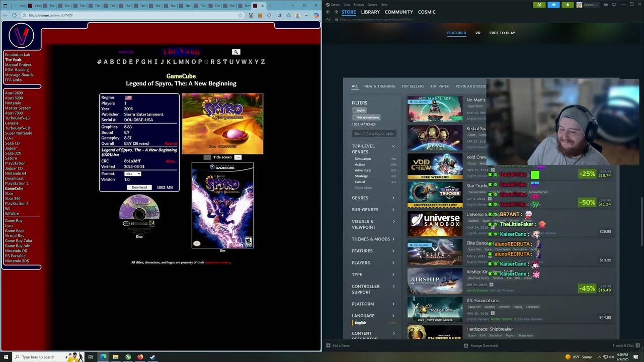Open Steam notifications bell
Screen dimensions: 644x362
[x=568, y=5]
